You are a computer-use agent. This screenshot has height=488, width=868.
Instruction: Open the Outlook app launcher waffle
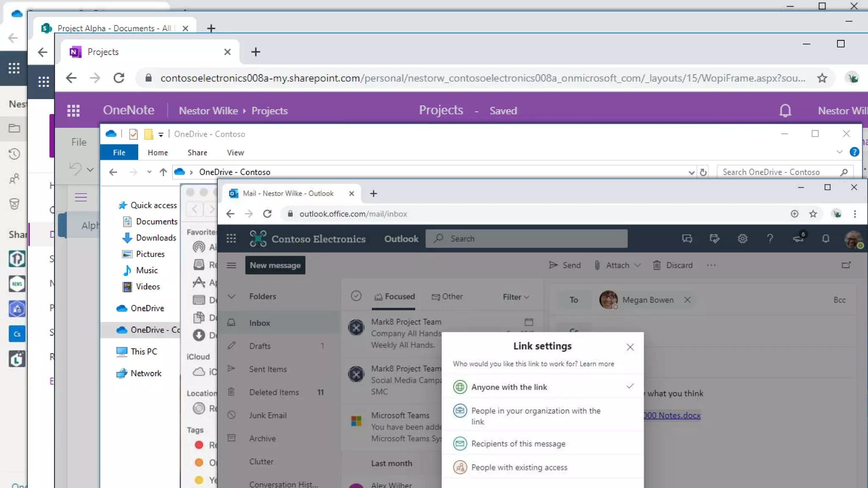coord(231,238)
